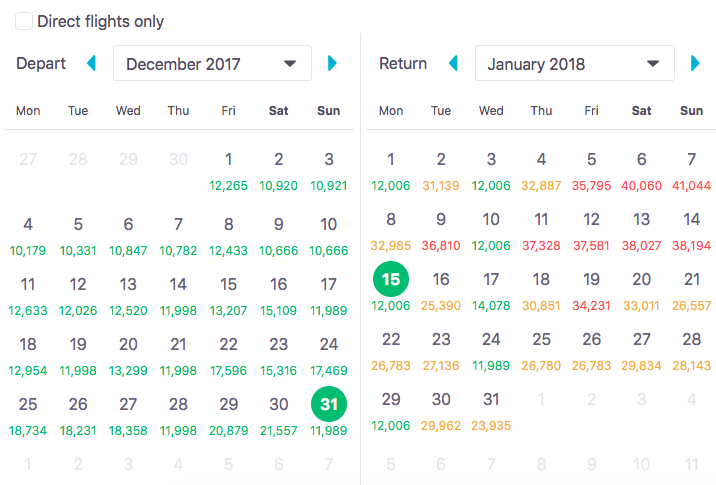This screenshot has height=485, width=716.
Task: Enable Direct flights only checkbox
Action: click(22, 21)
